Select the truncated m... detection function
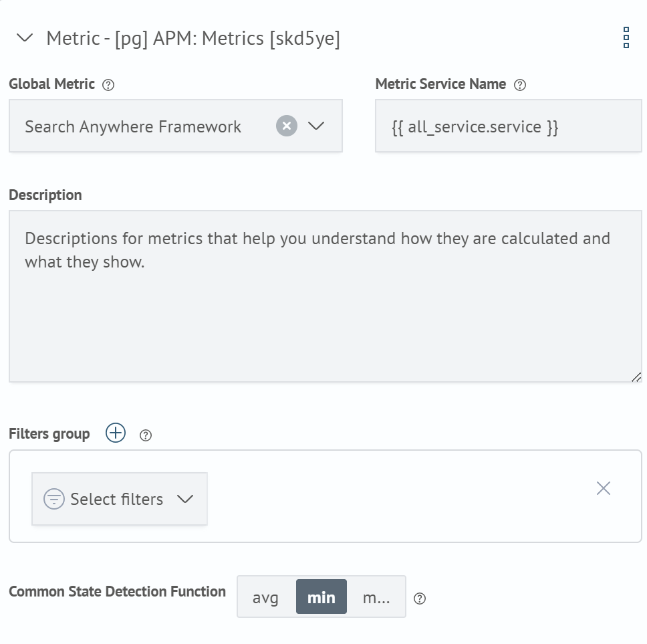Viewport: 647px width, 644px height. [376, 597]
